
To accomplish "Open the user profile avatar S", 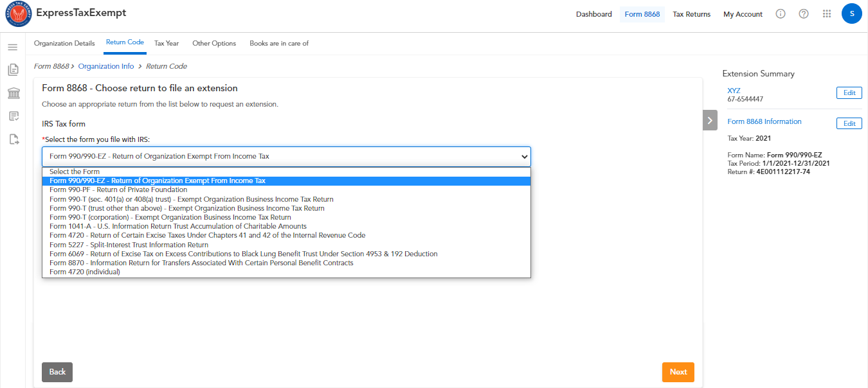I will tap(851, 13).
